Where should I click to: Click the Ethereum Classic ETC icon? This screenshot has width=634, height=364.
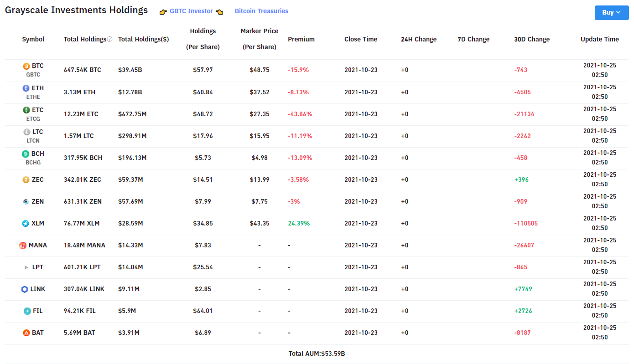pos(26,110)
